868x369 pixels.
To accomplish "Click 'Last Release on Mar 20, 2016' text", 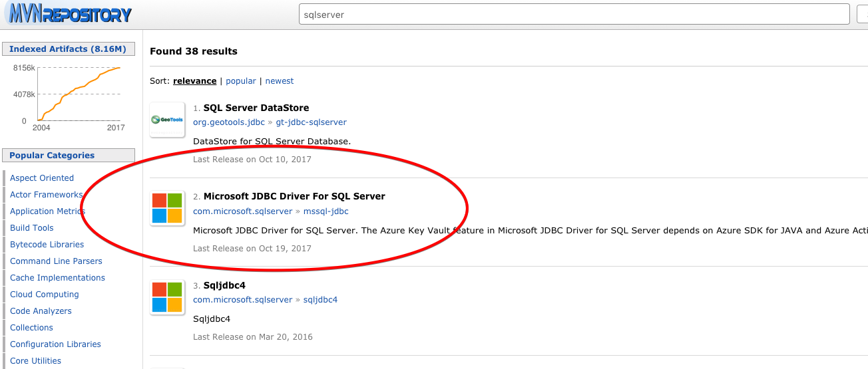I will 253,337.
